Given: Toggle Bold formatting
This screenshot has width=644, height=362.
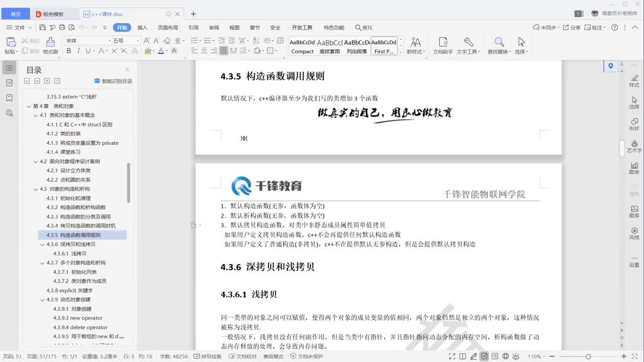Looking at the screenshot, I should (x=69, y=51).
